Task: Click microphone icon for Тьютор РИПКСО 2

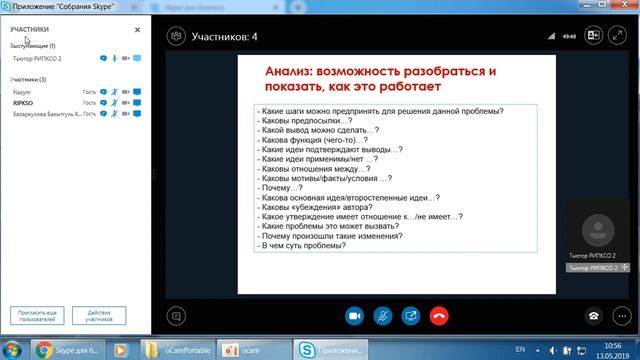Action: tap(114, 58)
